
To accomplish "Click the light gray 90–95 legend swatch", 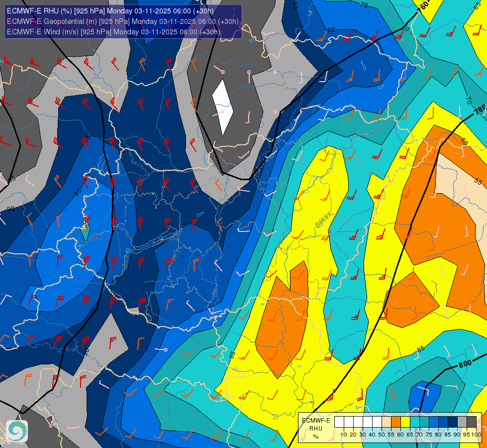I will coord(463,422).
